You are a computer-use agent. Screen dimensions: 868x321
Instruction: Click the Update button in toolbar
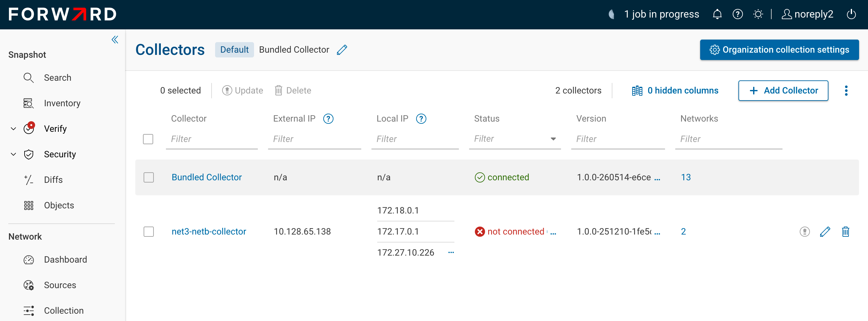coord(242,91)
